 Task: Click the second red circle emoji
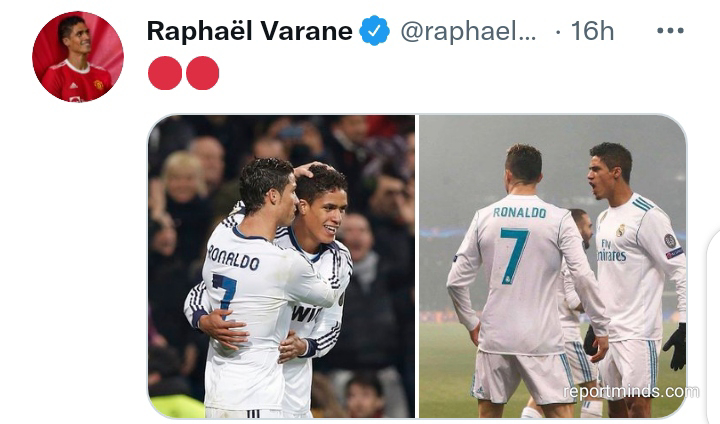[202, 73]
